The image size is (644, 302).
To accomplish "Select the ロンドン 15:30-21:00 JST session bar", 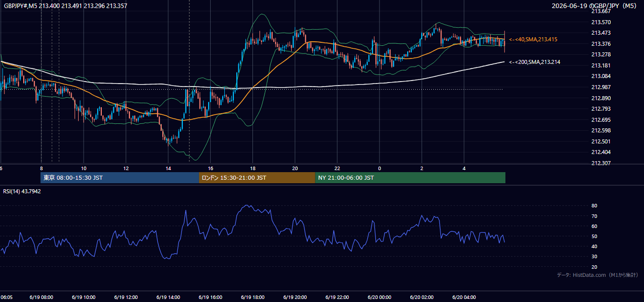I will [x=257, y=178].
